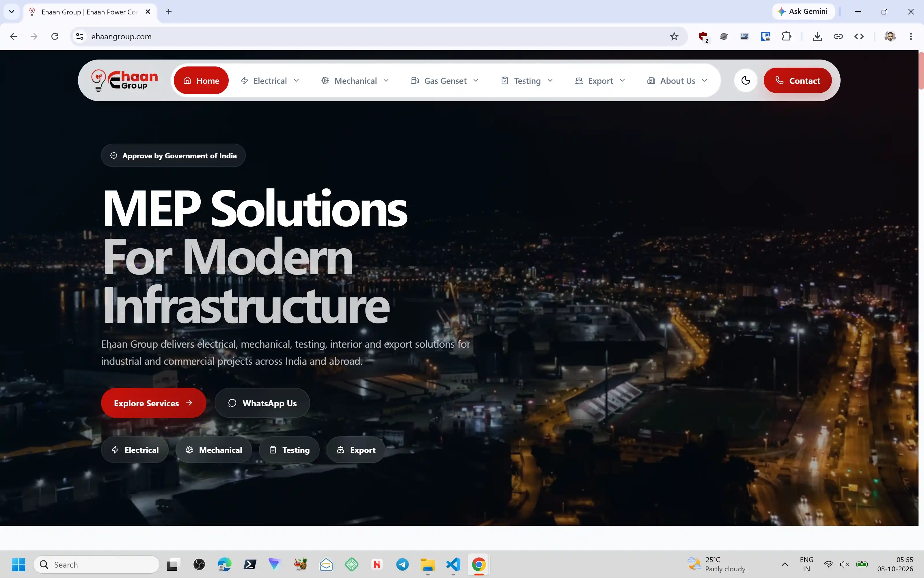Expand the Mechanical dropdown menu
This screenshot has width=924, height=578.
355,81
